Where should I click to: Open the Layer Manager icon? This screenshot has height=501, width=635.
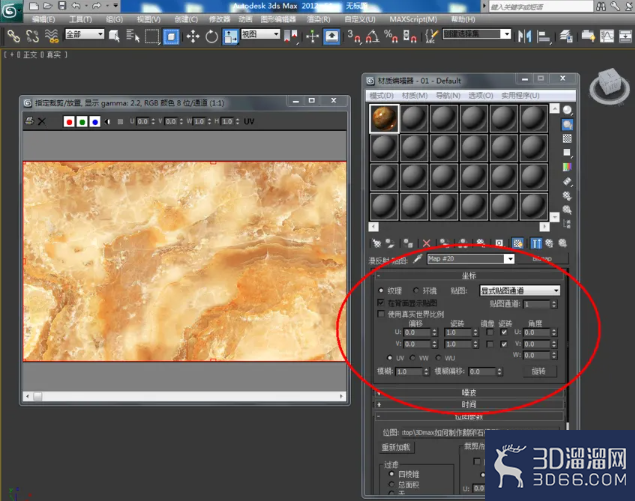click(x=566, y=37)
